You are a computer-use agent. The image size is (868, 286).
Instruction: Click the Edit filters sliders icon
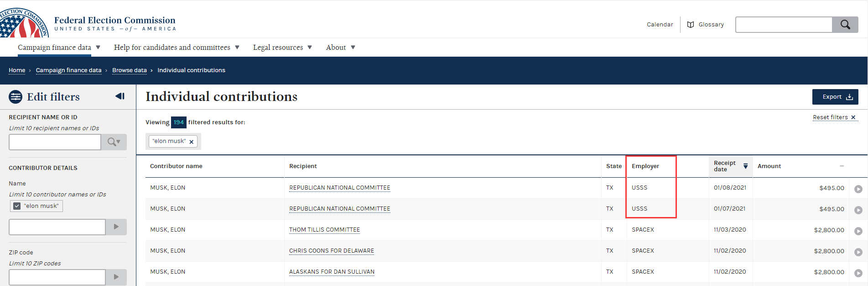[x=16, y=97]
